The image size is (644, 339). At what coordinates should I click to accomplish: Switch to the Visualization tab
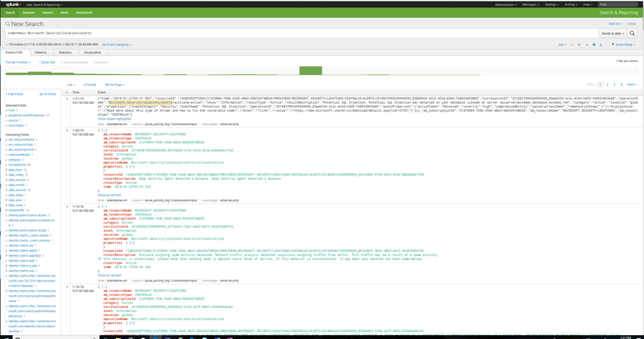pos(92,53)
